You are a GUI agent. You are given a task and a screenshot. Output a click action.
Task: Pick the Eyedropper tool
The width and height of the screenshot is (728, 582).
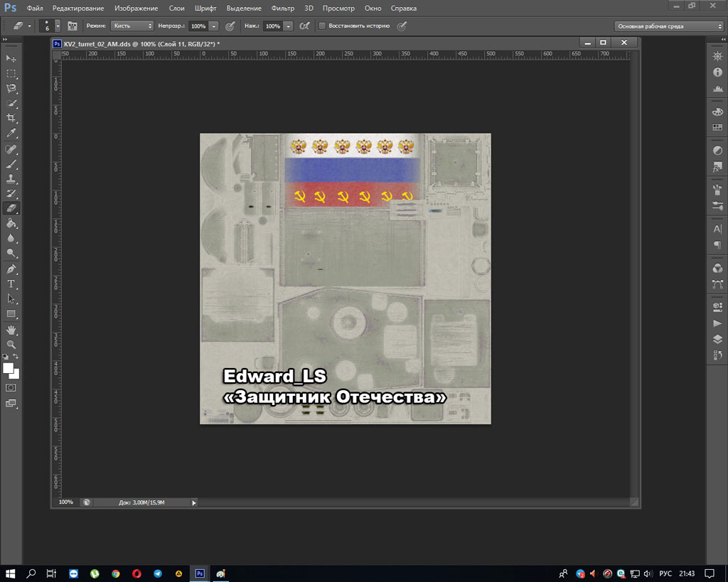[x=11, y=133]
